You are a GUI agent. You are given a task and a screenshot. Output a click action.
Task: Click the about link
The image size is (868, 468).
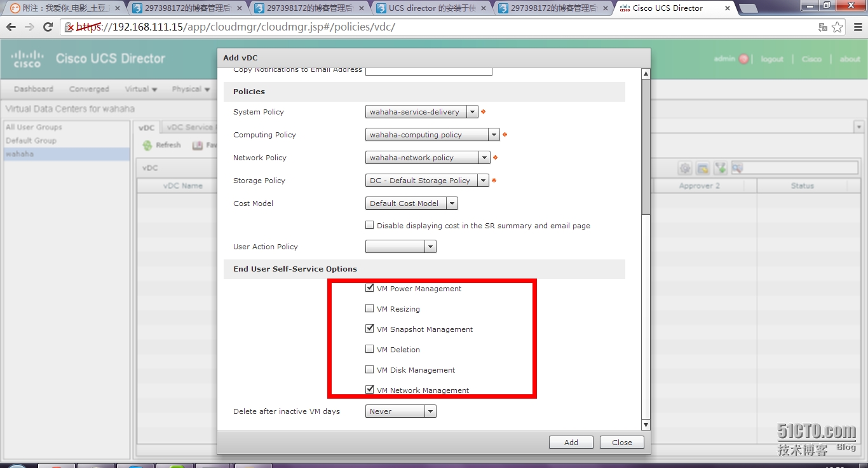pos(850,59)
